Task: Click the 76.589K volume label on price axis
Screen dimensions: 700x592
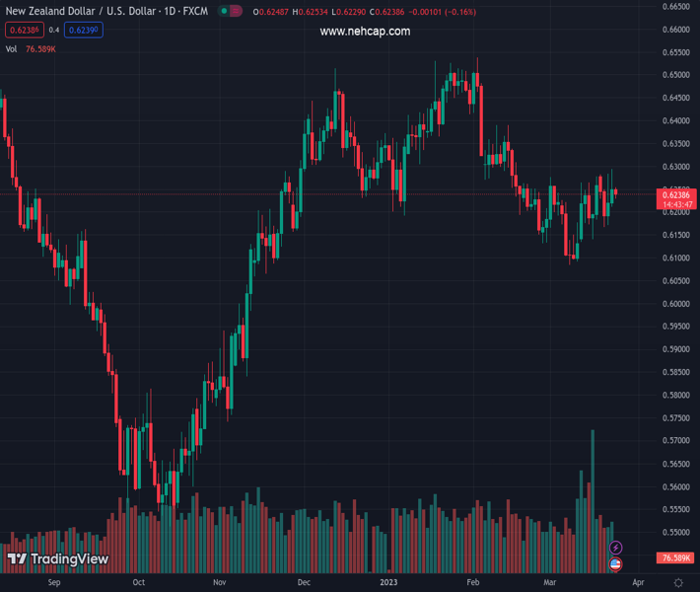Action: 675,558
